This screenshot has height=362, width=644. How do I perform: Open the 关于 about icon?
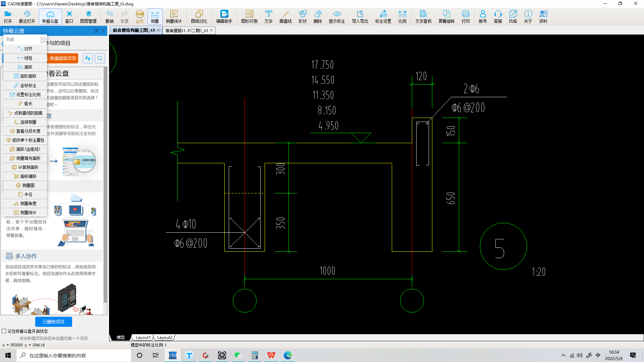[x=528, y=16]
